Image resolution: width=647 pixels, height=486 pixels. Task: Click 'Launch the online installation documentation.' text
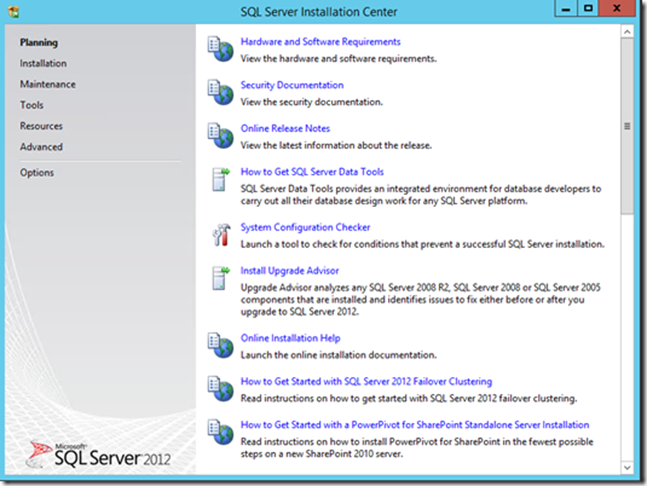tap(338, 355)
